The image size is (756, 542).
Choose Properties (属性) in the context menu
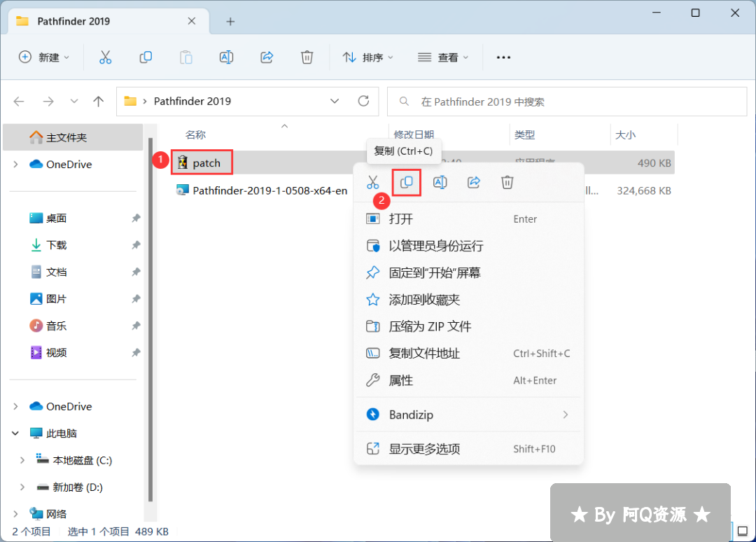click(x=468, y=380)
